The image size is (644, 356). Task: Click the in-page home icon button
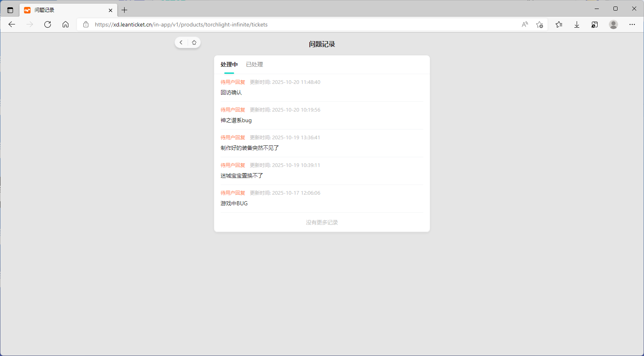point(194,42)
